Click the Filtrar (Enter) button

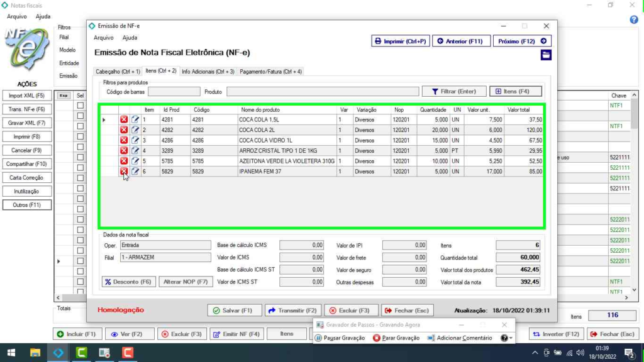(x=453, y=91)
